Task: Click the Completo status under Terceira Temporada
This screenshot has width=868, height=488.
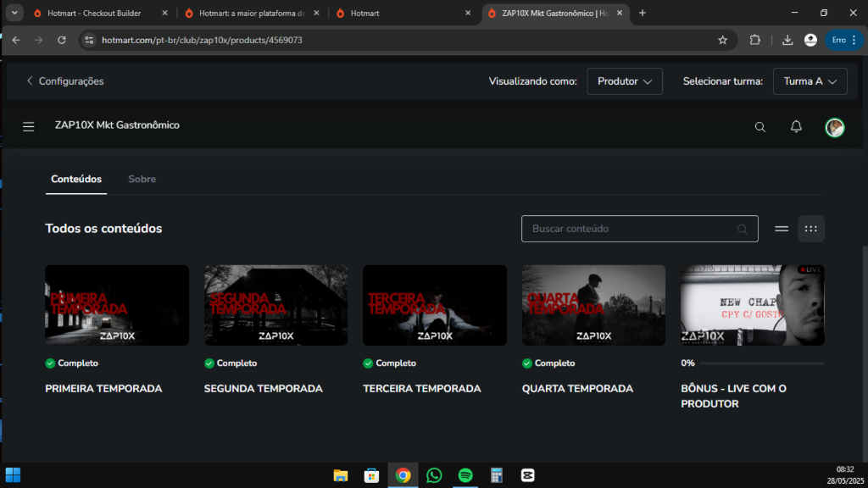Action: point(390,363)
